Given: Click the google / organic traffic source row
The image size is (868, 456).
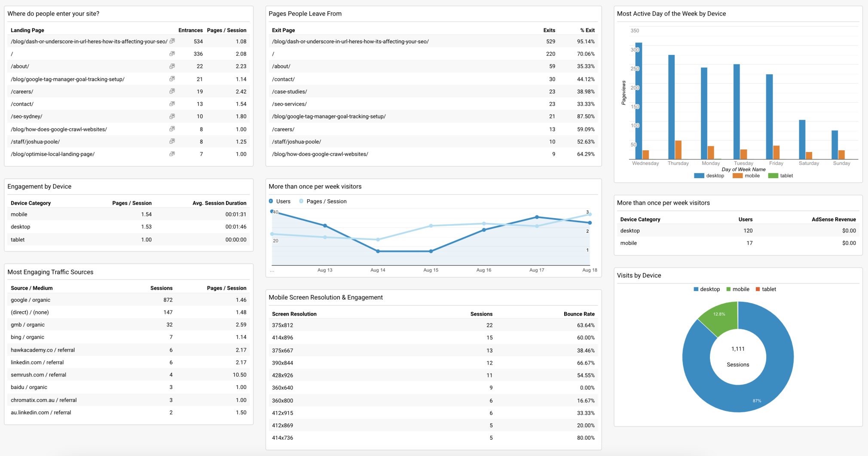Looking at the screenshot, I should [x=30, y=300].
